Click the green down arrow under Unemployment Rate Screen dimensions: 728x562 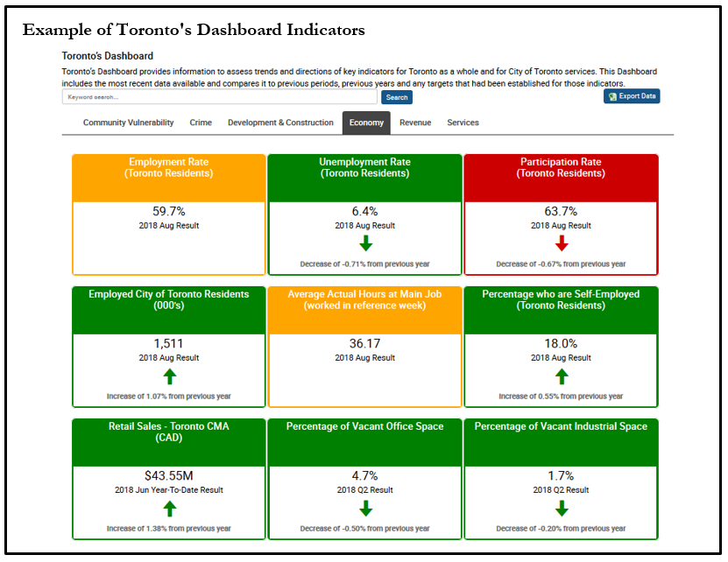point(365,243)
